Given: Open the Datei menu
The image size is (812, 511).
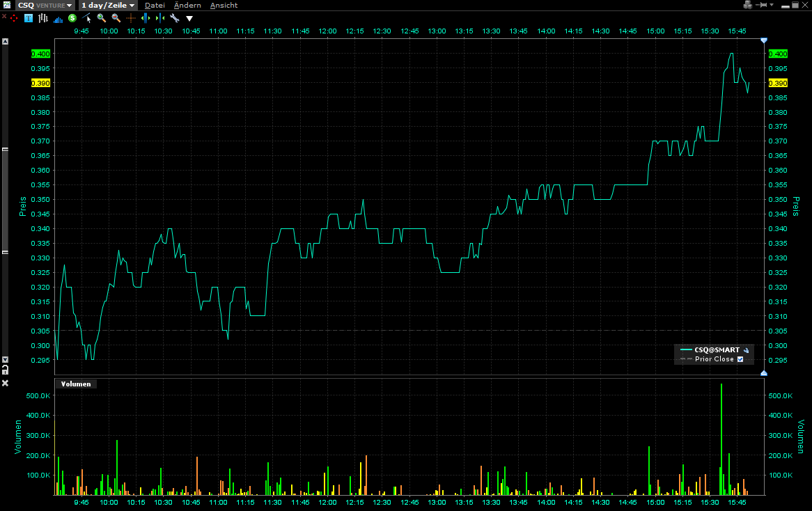Looking at the screenshot, I should [x=155, y=5].
